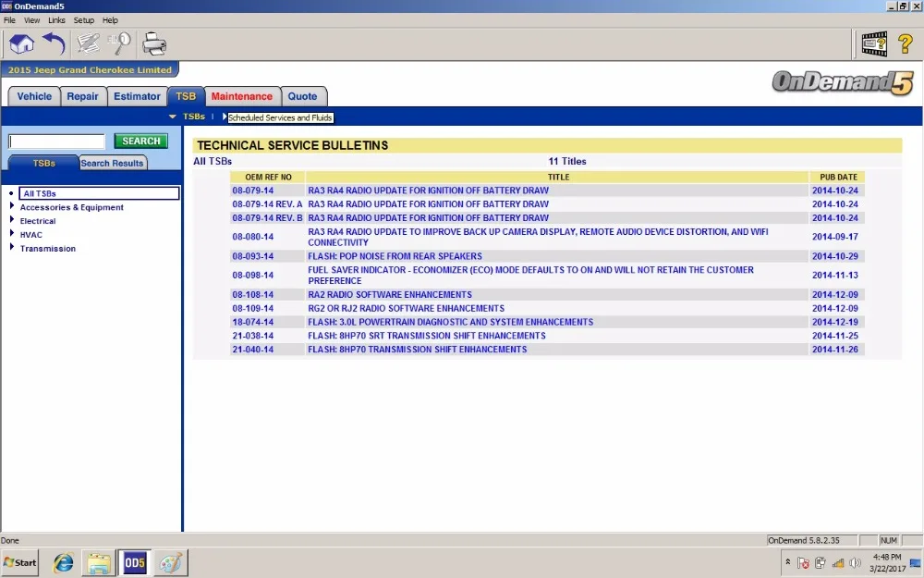The image size is (924, 578).
Task: Show hidden tray icons arrow
Action: point(788,561)
